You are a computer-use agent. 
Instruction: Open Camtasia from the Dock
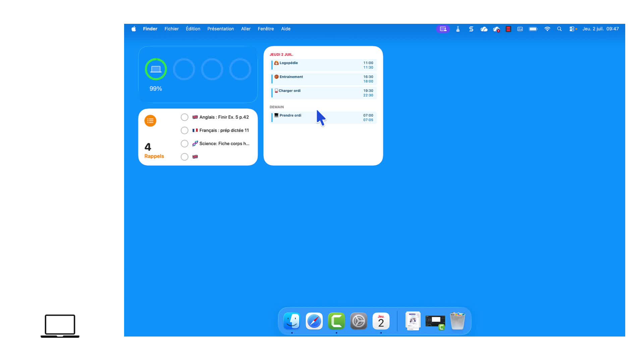pos(336,321)
